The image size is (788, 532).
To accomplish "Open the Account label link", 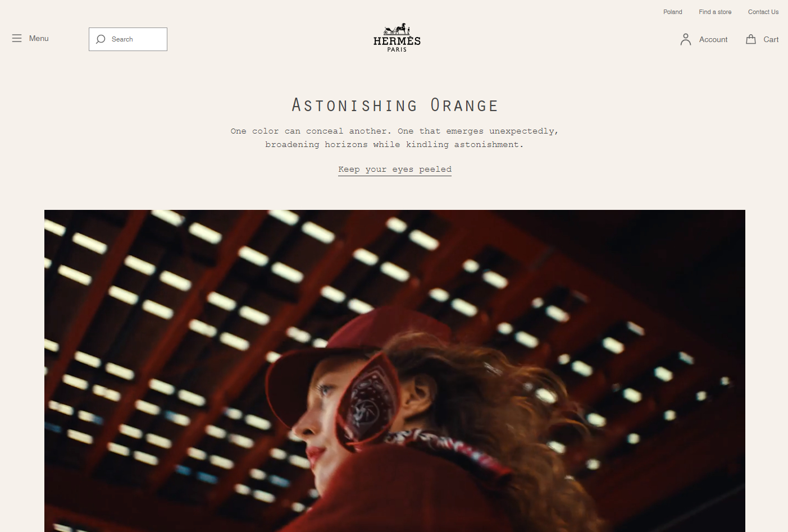I will [x=713, y=39].
